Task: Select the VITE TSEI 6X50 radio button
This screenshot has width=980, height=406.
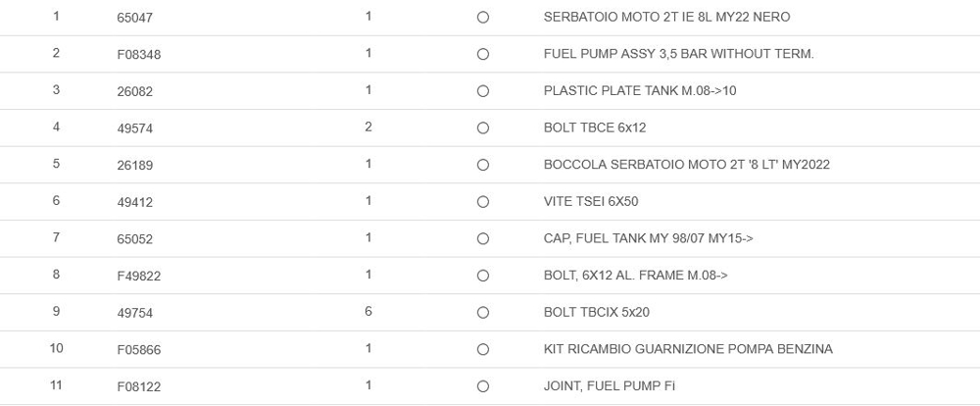Action: click(482, 202)
